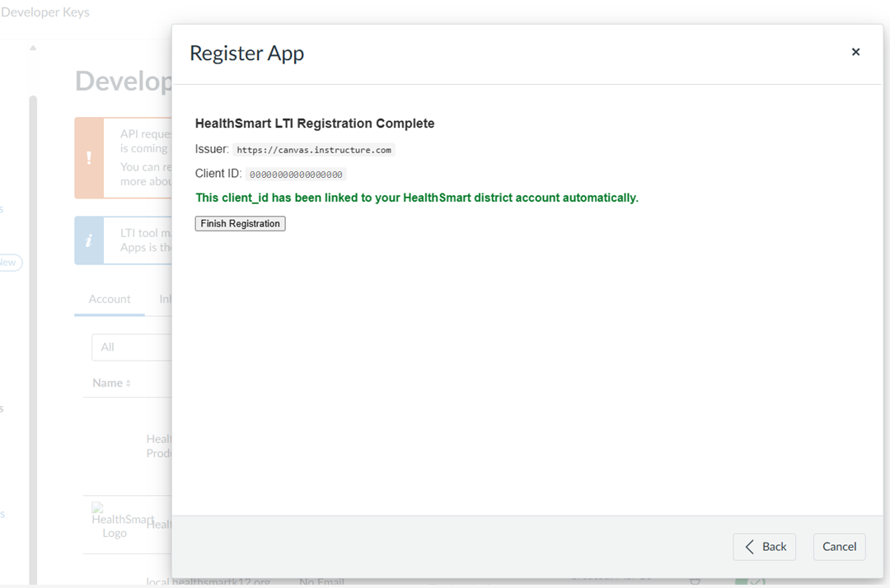Click the green client_id linked confirmation message

[417, 198]
